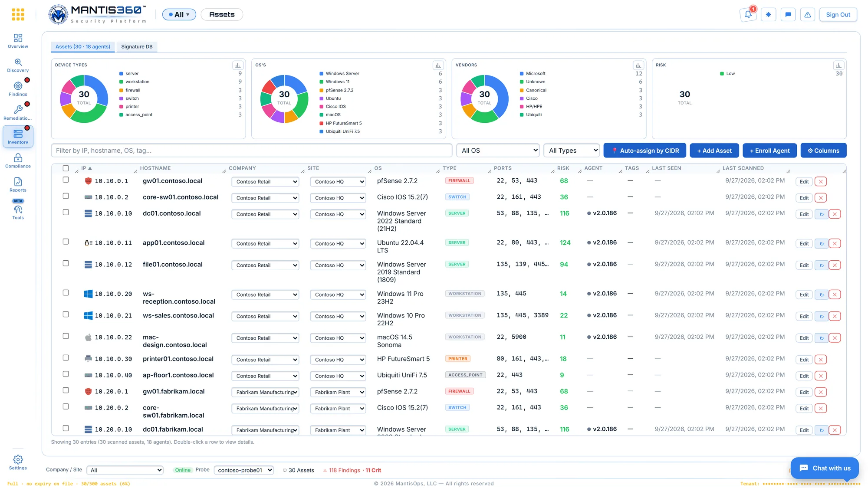Open Compliance lock icon in sidebar

click(18, 161)
